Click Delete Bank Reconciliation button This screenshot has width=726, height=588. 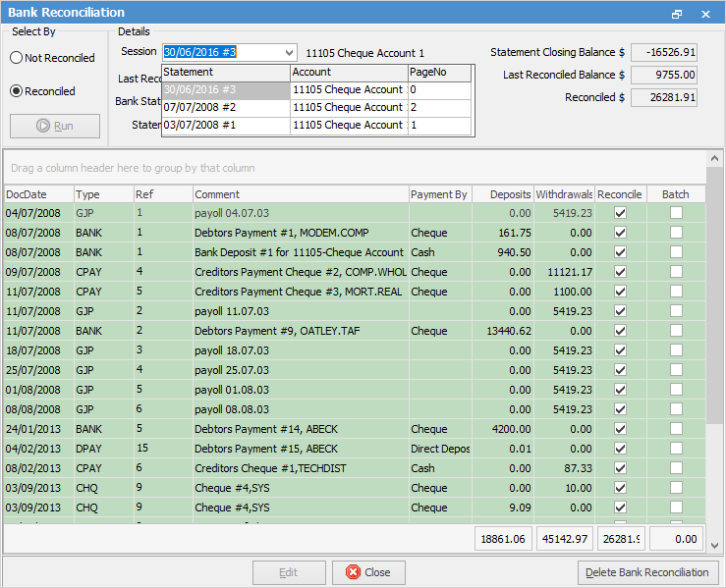(647, 572)
